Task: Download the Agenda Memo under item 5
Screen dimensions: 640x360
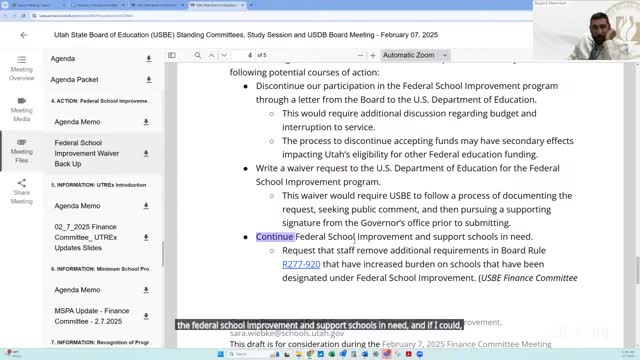Action: tap(146, 206)
